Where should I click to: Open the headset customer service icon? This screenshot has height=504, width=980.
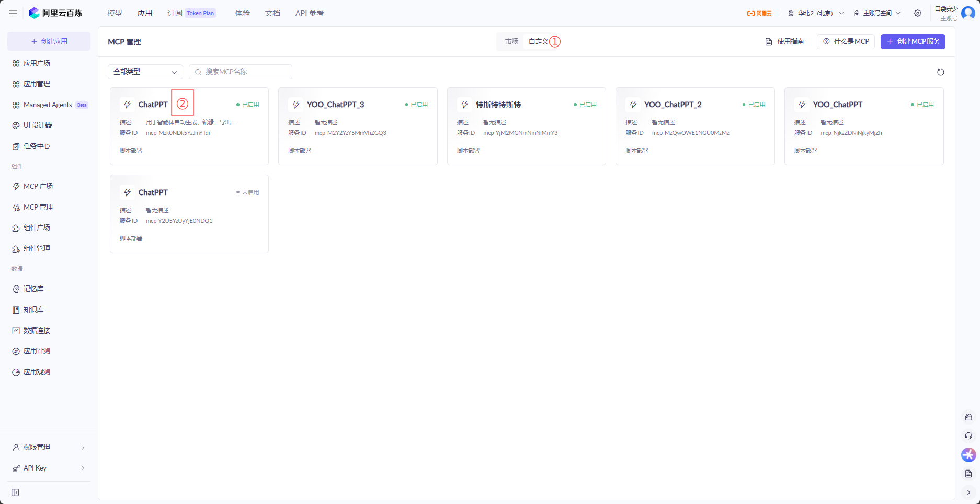pyautogui.click(x=968, y=436)
